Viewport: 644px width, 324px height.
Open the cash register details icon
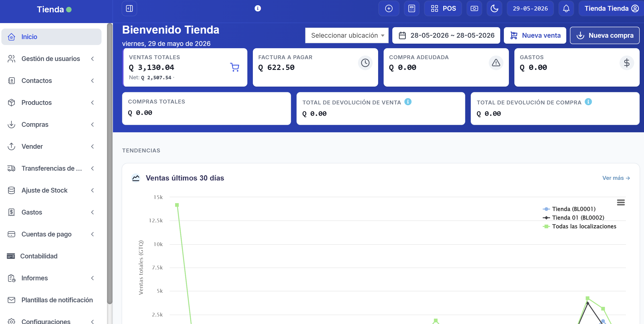click(x=474, y=8)
